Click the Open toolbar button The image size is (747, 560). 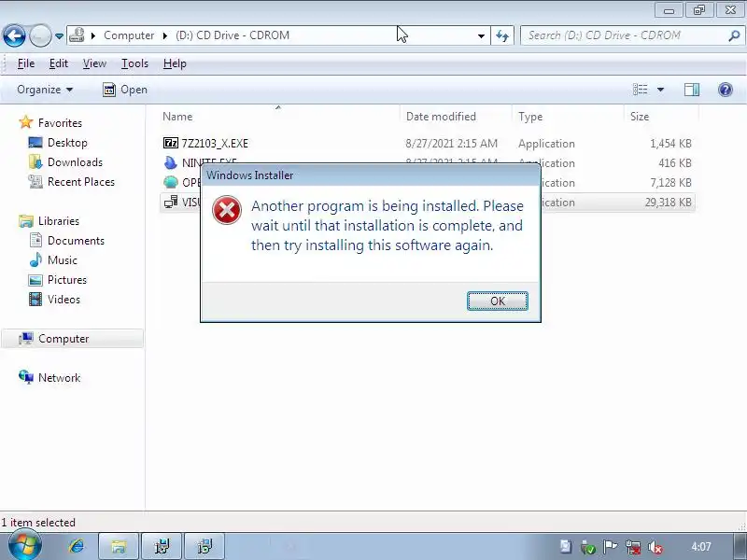[125, 90]
